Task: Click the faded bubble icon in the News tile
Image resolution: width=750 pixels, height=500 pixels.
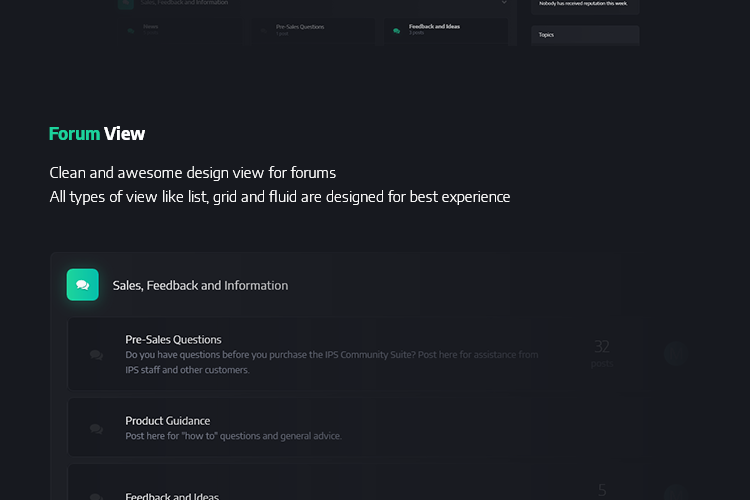Action: pos(131,31)
